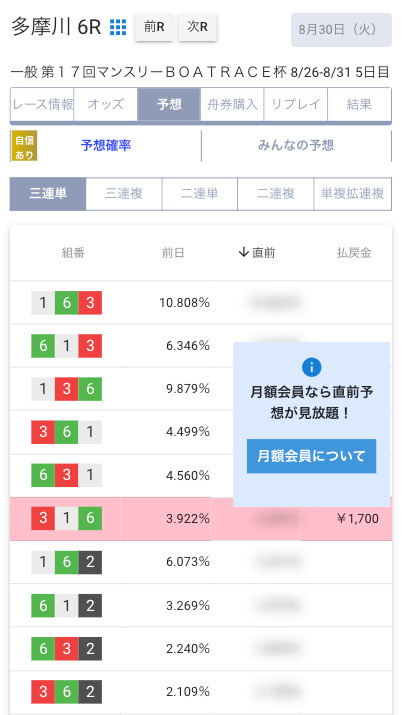The width and height of the screenshot is (404, 715).
Task: Click the info icon in the membership popup
Action: [x=311, y=367]
